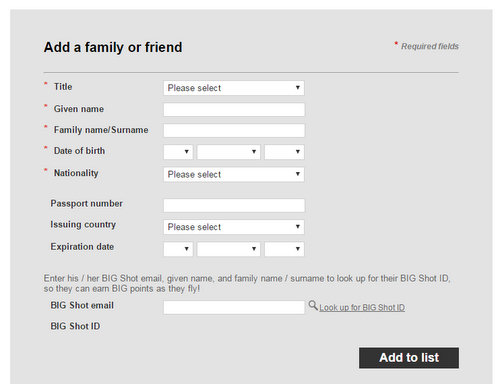Click the Title label
Image resolution: width=500 pixels, height=384 pixels.
pyautogui.click(x=63, y=87)
